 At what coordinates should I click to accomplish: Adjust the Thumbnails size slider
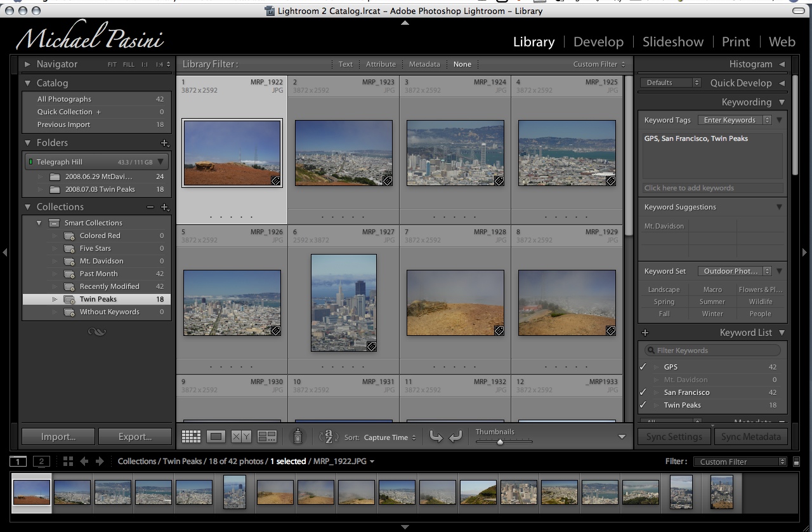(x=500, y=442)
